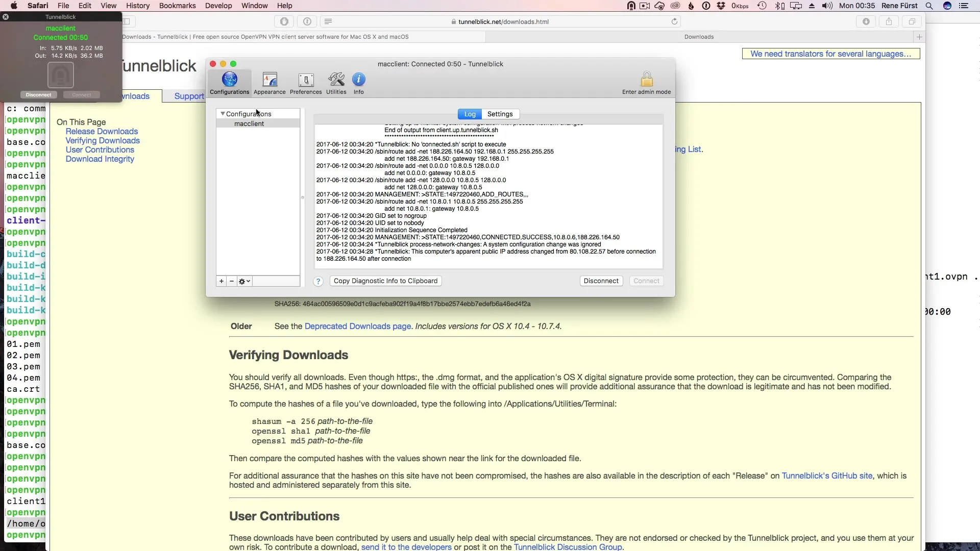Viewport: 980px width, 551px height.
Task: Open Tunnelblick Discussion Group link
Action: click(568, 547)
